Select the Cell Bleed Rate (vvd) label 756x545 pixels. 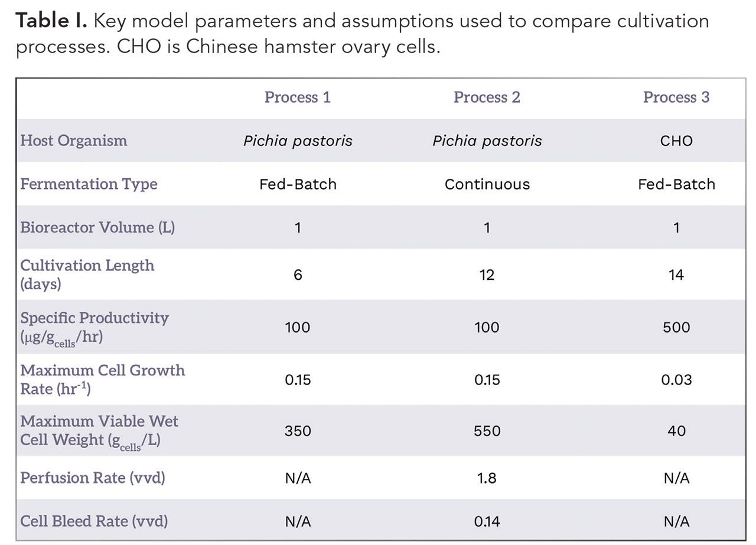[94, 521]
